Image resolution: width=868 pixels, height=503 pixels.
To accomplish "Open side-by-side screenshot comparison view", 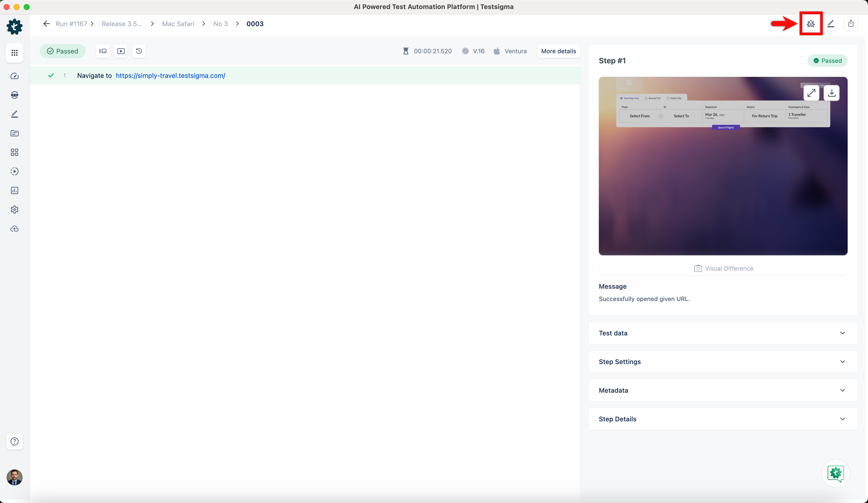I will (x=102, y=51).
